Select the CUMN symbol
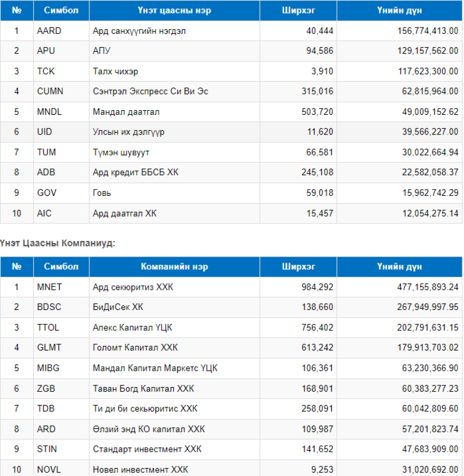 click(50, 91)
